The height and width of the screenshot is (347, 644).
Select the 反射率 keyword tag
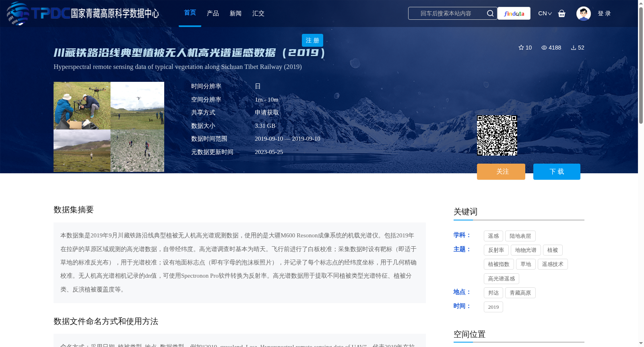tap(496, 250)
